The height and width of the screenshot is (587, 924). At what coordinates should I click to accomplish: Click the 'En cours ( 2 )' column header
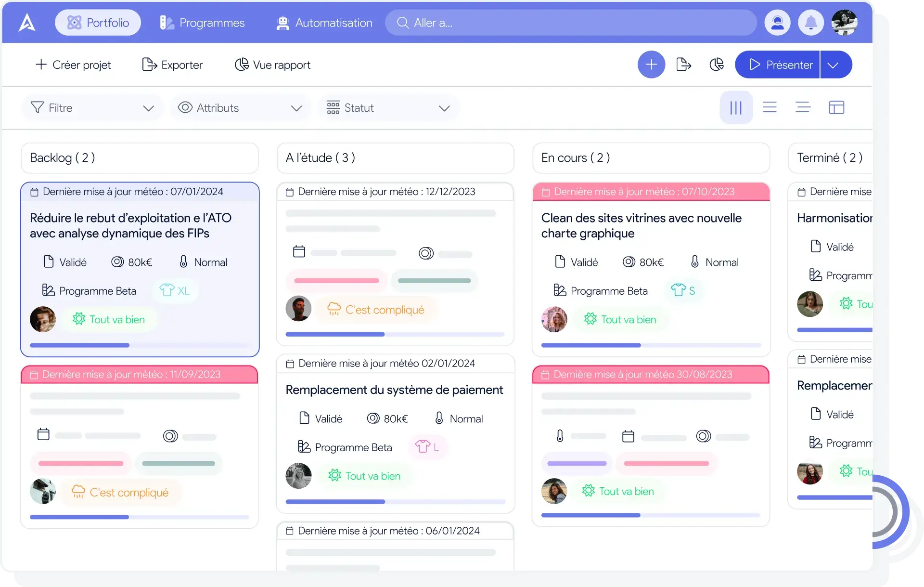tap(651, 158)
